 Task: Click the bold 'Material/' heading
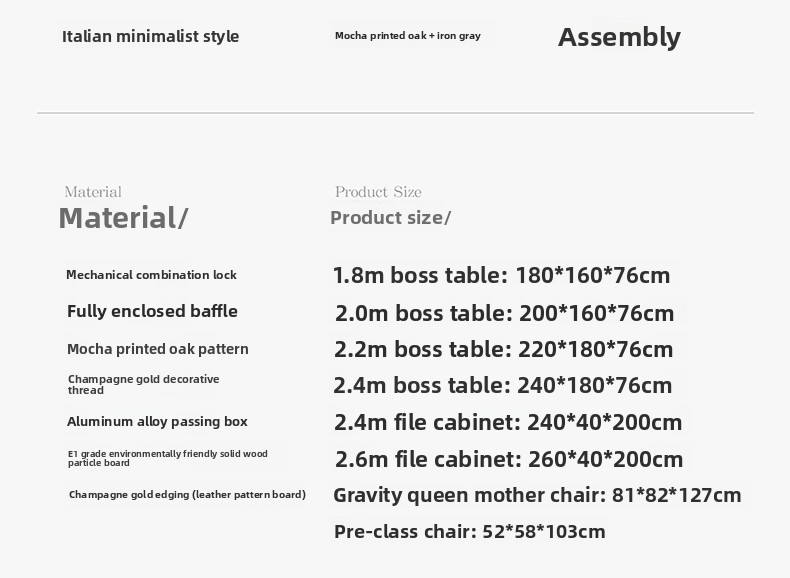[x=123, y=218]
